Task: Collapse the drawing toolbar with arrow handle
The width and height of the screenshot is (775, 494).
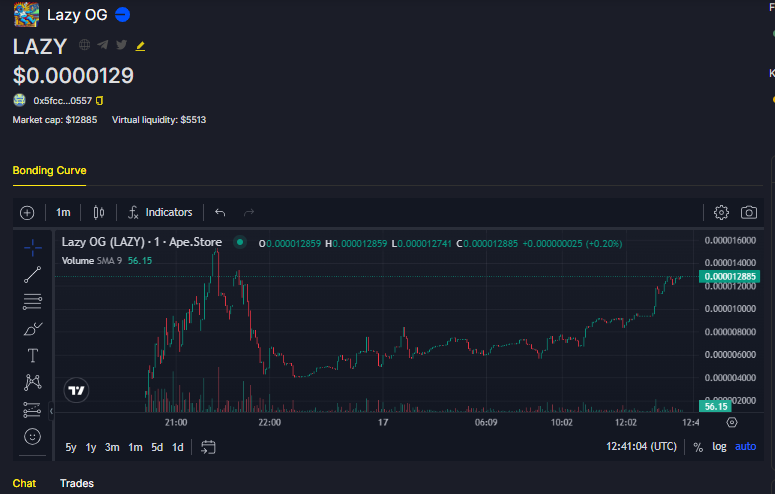Action: tap(51, 411)
